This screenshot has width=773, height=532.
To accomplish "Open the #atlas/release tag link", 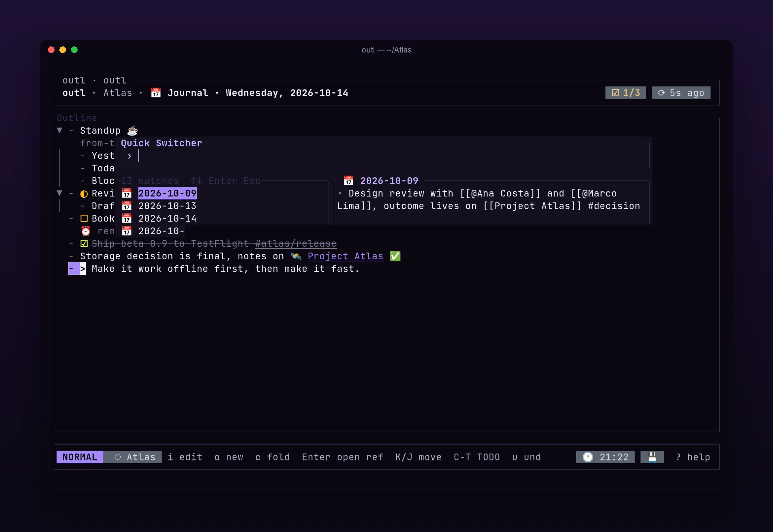I will pyautogui.click(x=296, y=244).
